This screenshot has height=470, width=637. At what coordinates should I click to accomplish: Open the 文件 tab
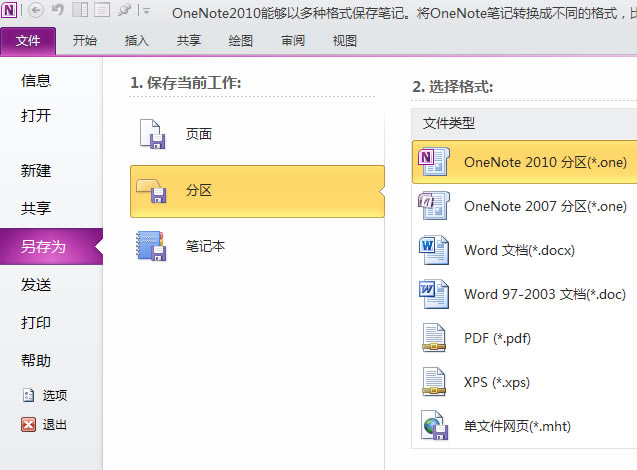28,41
